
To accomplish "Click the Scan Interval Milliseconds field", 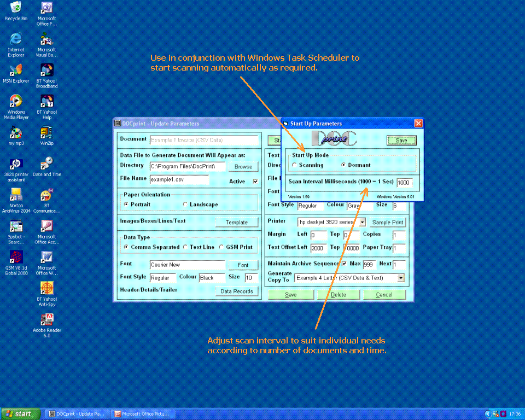I will click(x=404, y=183).
